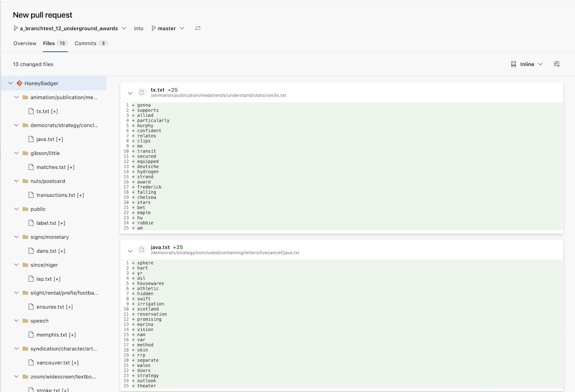Click file icon next to dans.txt
The image size is (575, 392).
point(31,251)
